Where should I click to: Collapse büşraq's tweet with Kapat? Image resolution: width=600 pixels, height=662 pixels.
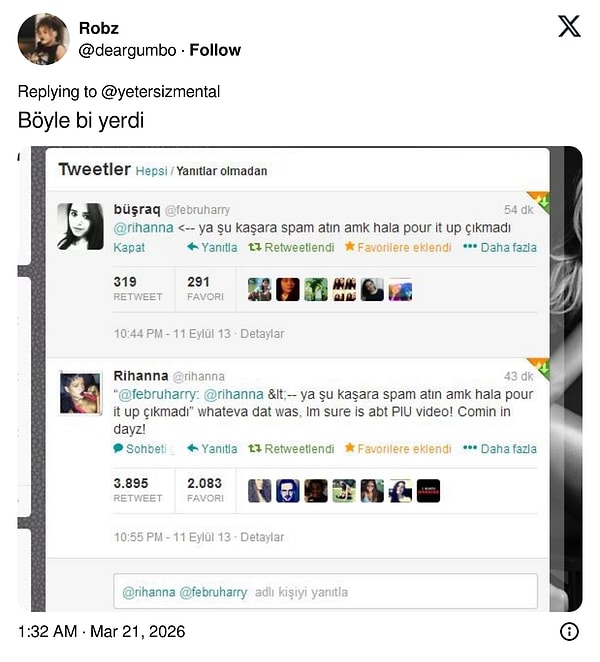pos(129,247)
